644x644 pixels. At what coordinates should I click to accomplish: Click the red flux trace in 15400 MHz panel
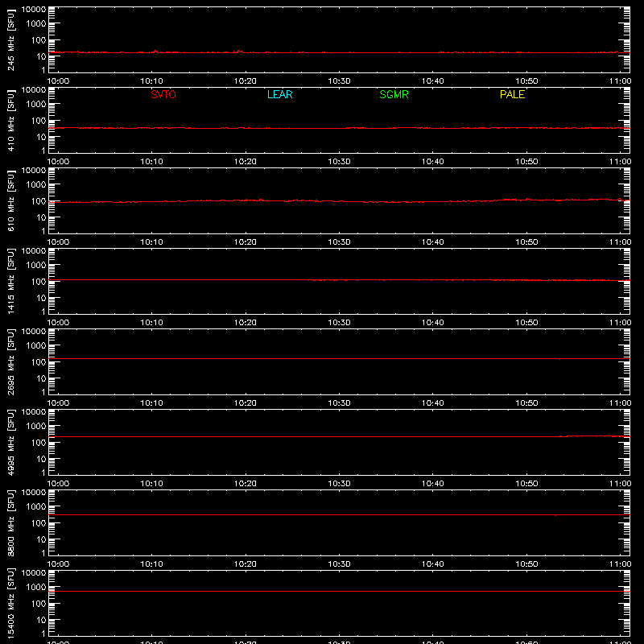[x=339, y=592]
